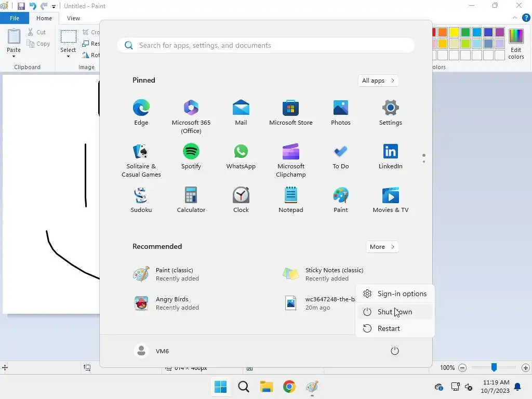The height and width of the screenshot is (399, 532).
Task: Launch WhatsApp from Start menu
Action: pyautogui.click(x=241, y=157)
